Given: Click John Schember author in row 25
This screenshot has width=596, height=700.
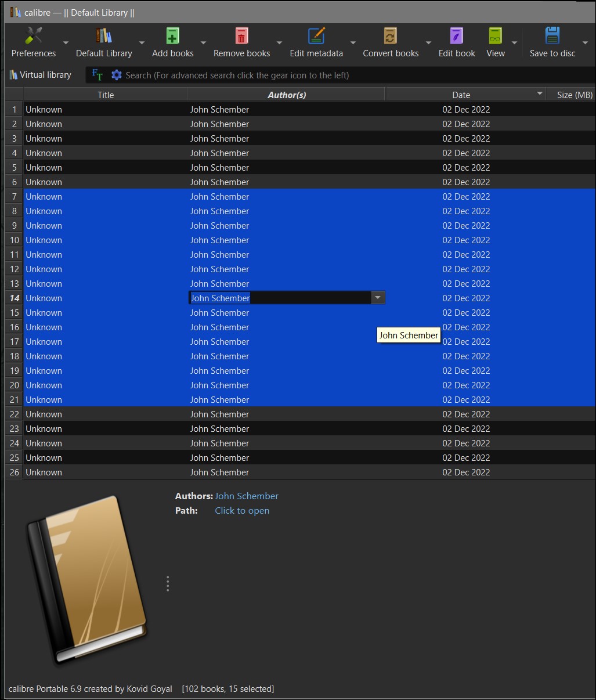Looking at the screenshot, I should [219, 457].
